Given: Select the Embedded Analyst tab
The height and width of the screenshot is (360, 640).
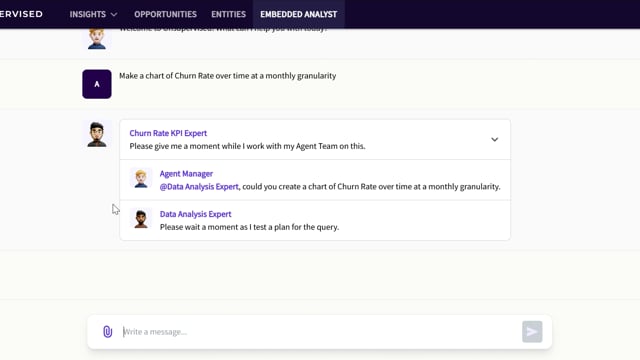Looking at the screenshot, I should coord(298,14).
